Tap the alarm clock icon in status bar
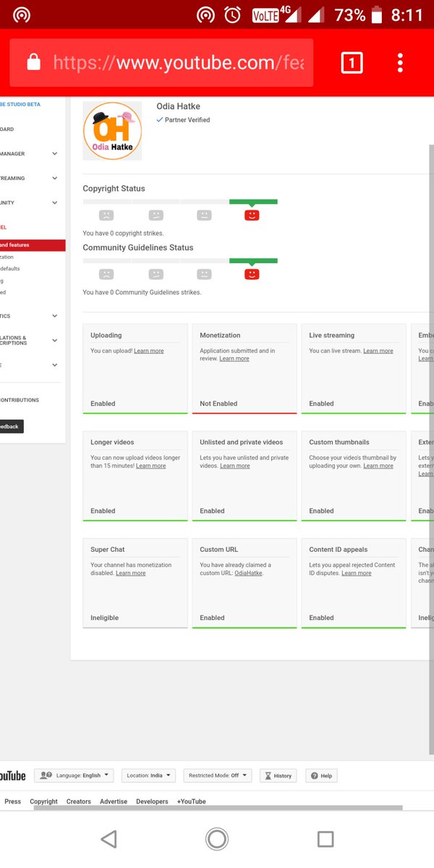 pos(232,14)
